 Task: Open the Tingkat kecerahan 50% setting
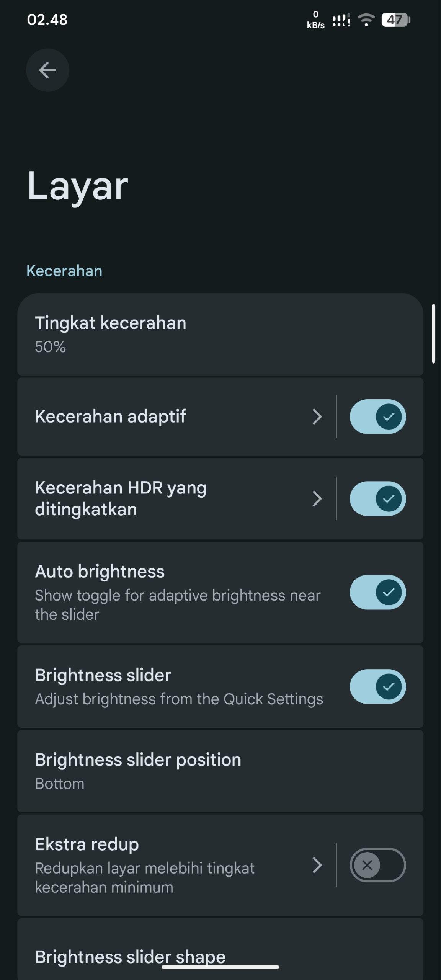pyautogui.click(x=220, y=334)
